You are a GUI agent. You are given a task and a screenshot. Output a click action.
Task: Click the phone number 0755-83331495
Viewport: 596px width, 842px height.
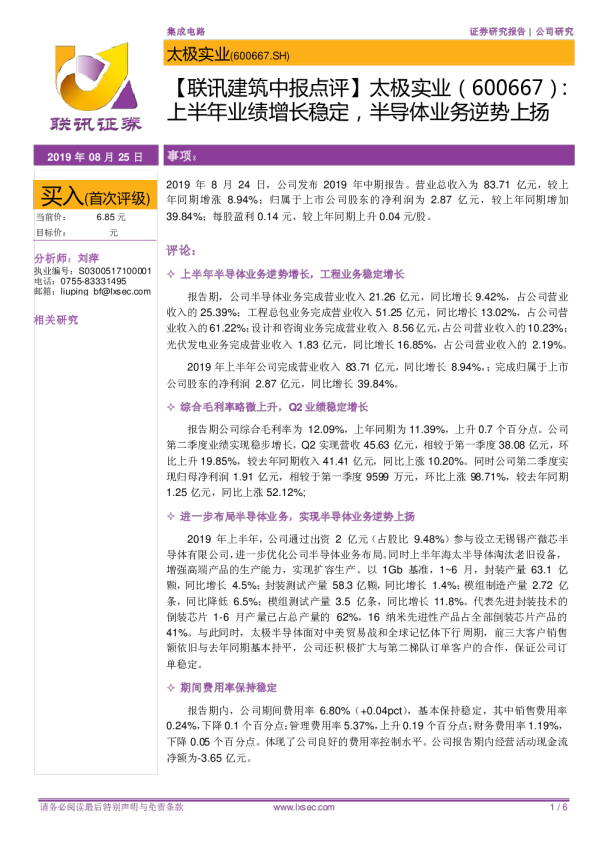pyautogui.click(x=93, y=281)
